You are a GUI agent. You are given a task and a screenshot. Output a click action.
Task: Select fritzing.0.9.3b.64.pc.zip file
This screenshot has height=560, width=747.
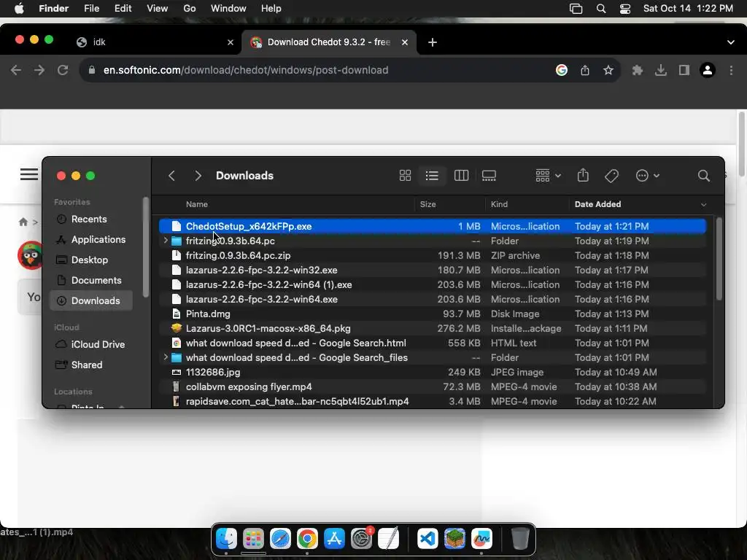(x=432, y=255)
